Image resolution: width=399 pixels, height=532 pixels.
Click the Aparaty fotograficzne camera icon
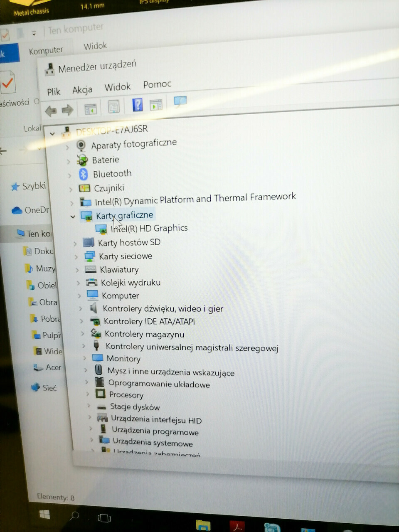[x=81, y=146]
